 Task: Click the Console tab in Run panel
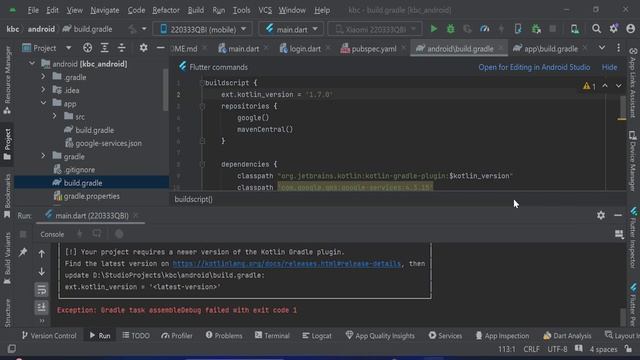[x=52, y=234]
